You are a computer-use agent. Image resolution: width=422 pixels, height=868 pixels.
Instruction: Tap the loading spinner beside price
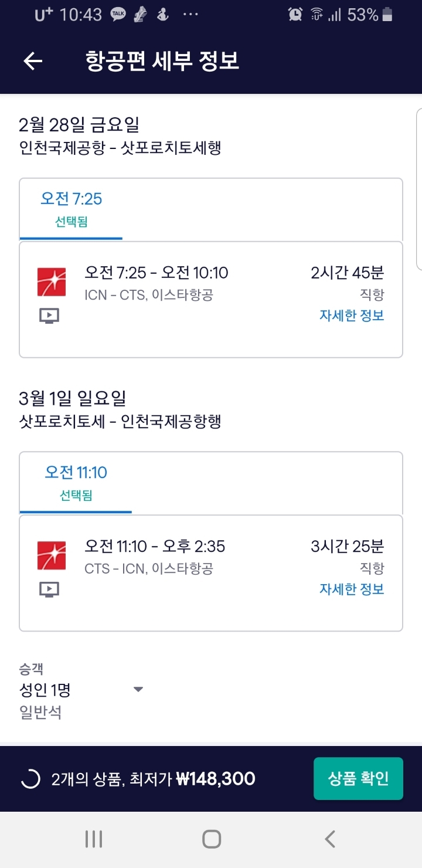[30, 779]
